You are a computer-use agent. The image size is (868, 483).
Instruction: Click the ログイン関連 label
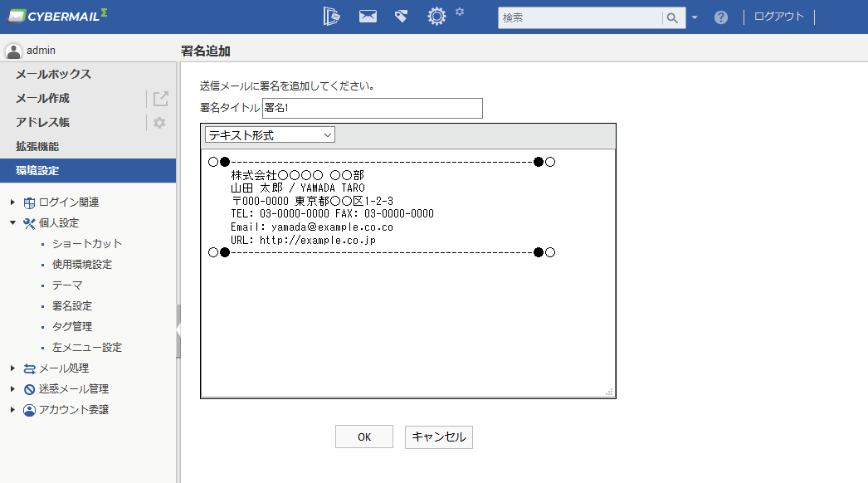(x=69, y=202)
